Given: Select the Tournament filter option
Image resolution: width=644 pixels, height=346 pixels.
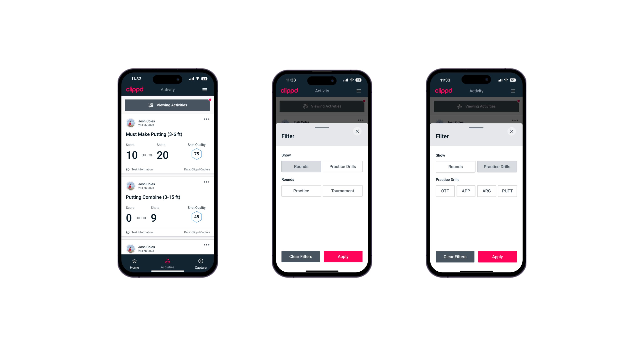Looking at the screenshot, I should 342,191.
